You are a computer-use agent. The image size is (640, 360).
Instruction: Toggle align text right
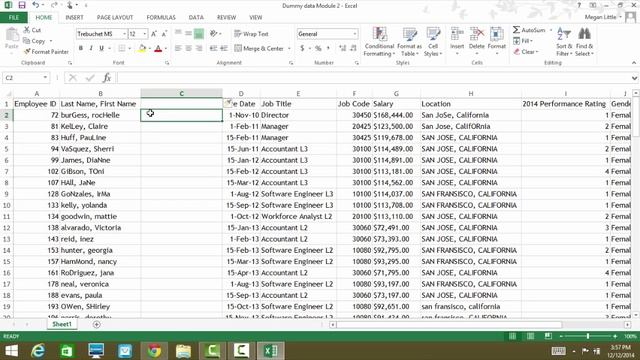(199, 49)
